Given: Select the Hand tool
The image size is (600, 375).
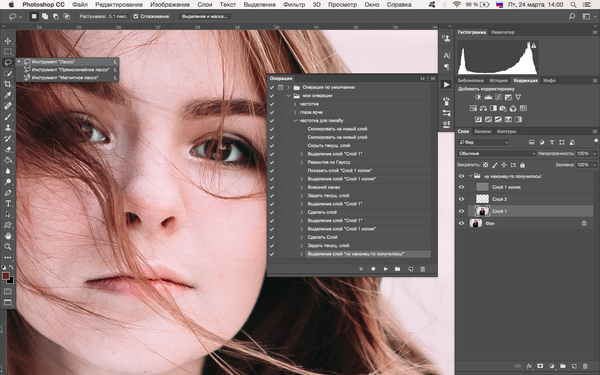Looking at the screenshot, I should pyautogui.click(x=8, y=236).
